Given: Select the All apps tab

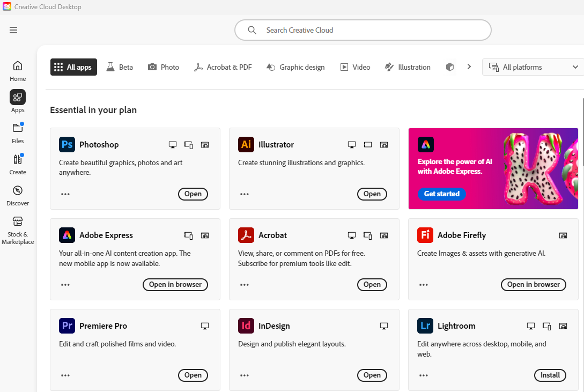Looking at the screenshot, I should (74, 67).
